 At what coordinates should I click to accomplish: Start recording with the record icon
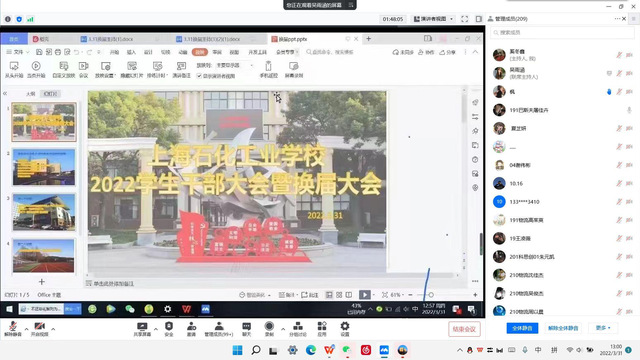point(269,329)
